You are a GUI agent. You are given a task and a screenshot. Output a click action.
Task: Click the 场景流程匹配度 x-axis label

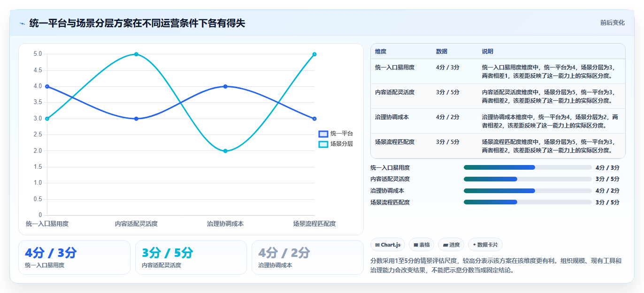coord(314,224)
